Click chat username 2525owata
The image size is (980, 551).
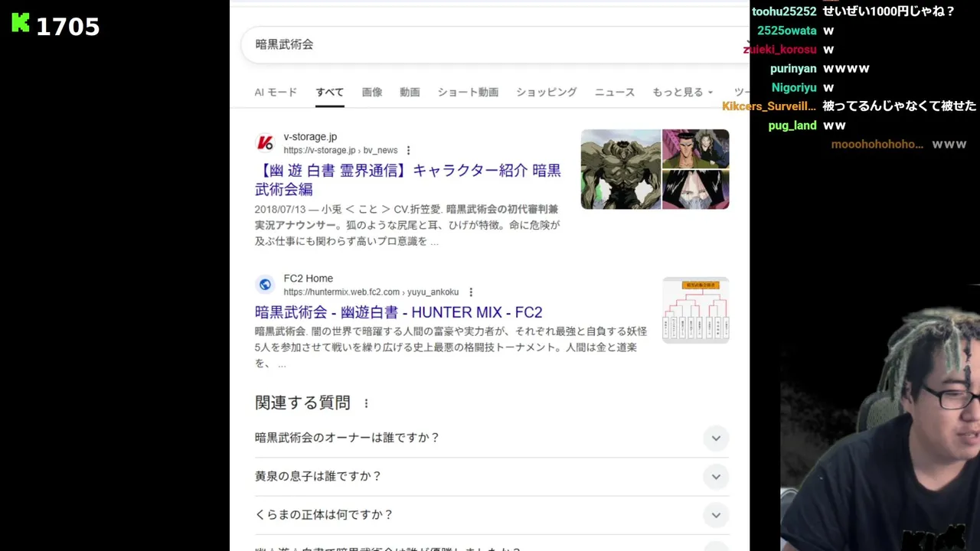[787, 31]
